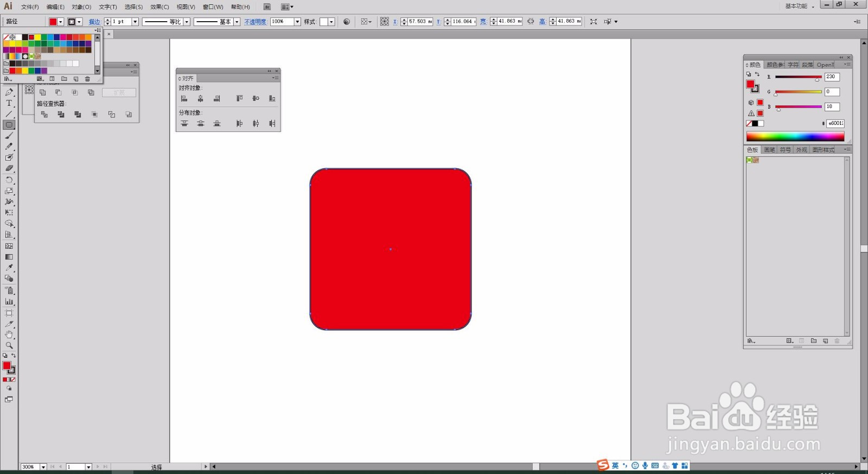
Task: Click the 不透明度 opacity link
Action: pyautogui.click(x=255, y=22)
